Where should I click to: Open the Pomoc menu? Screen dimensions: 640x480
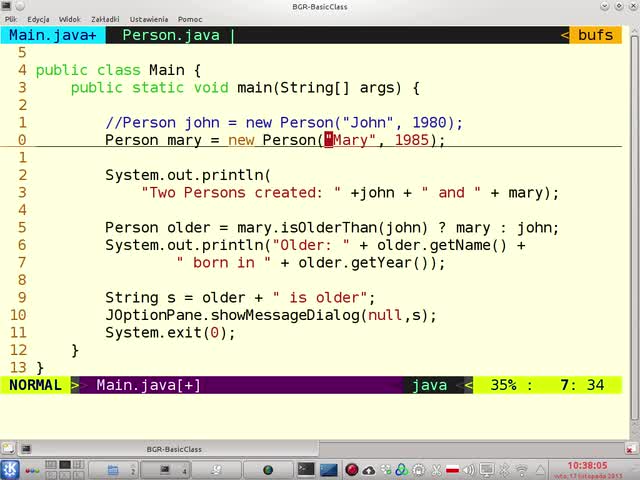190,19
